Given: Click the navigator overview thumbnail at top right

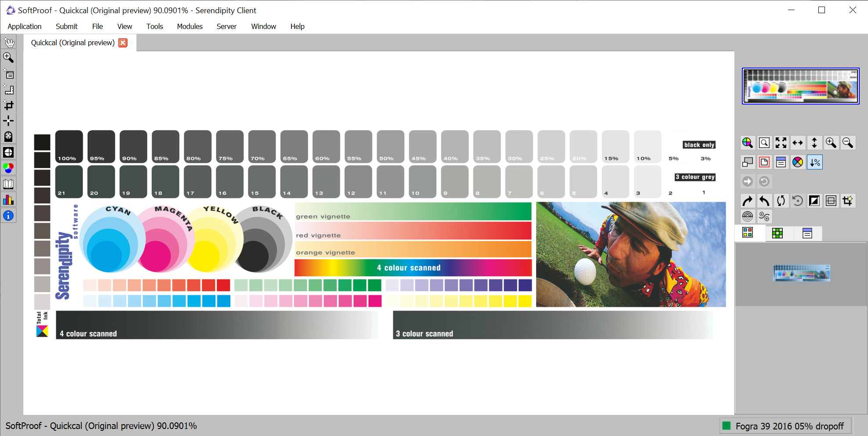Looking at the screenshot, I should coord(801,86).
